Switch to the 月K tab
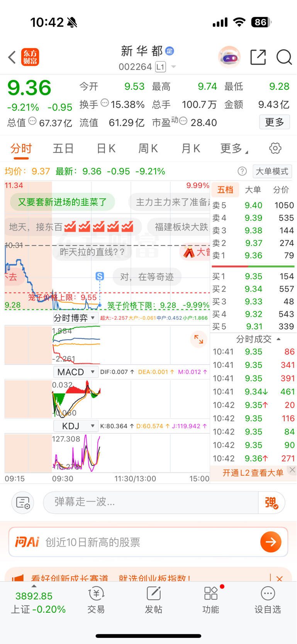The image size is (297, 644). 190,149
